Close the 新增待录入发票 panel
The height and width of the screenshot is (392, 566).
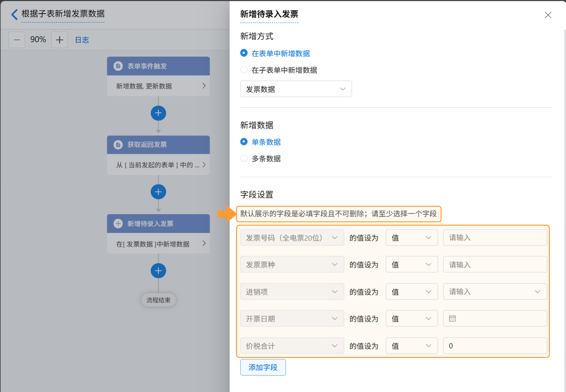548,15
